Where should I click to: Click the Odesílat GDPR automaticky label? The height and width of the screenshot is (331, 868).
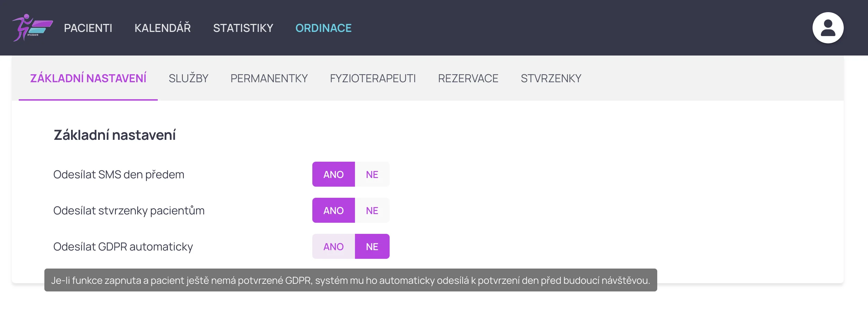coord(123,247)
